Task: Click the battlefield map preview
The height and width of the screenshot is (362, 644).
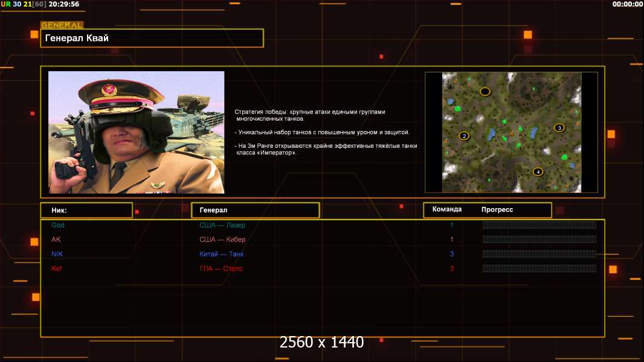Action: (x=511, y=132)
